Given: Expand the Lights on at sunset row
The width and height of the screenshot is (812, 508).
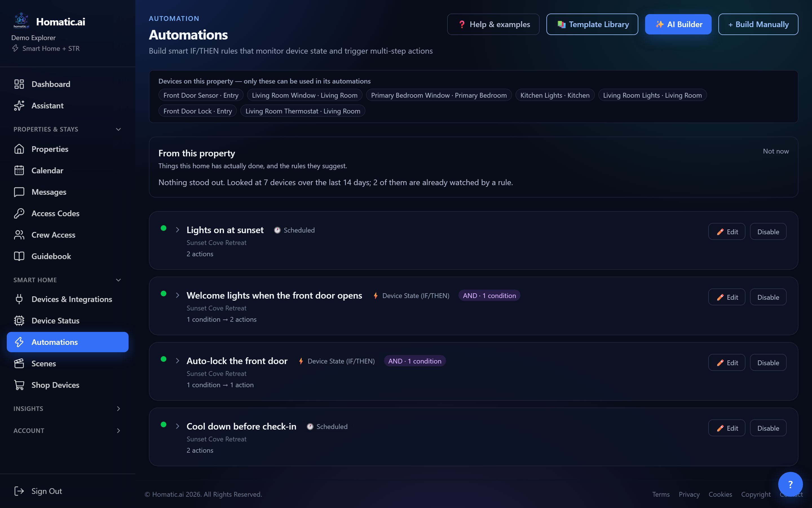Looking at the screenshot, I should (178, 230).
